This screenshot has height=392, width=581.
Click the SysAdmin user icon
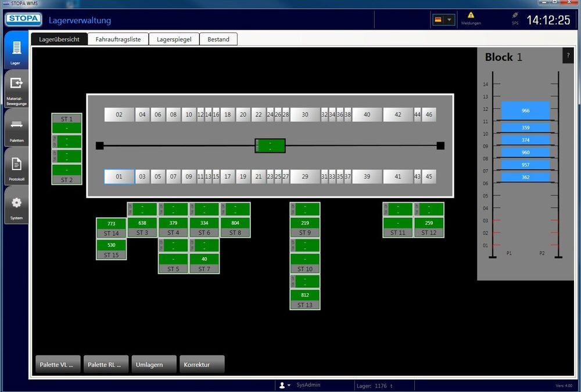click(x=282, y=386)
